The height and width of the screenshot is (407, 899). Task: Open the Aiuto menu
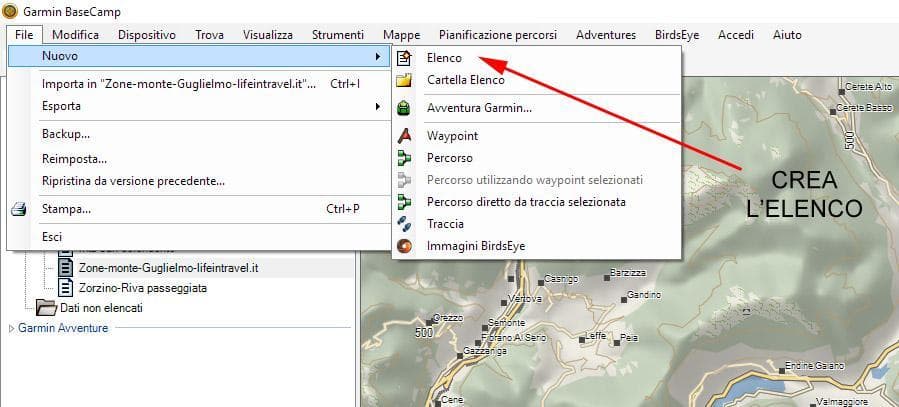point(787,35)
